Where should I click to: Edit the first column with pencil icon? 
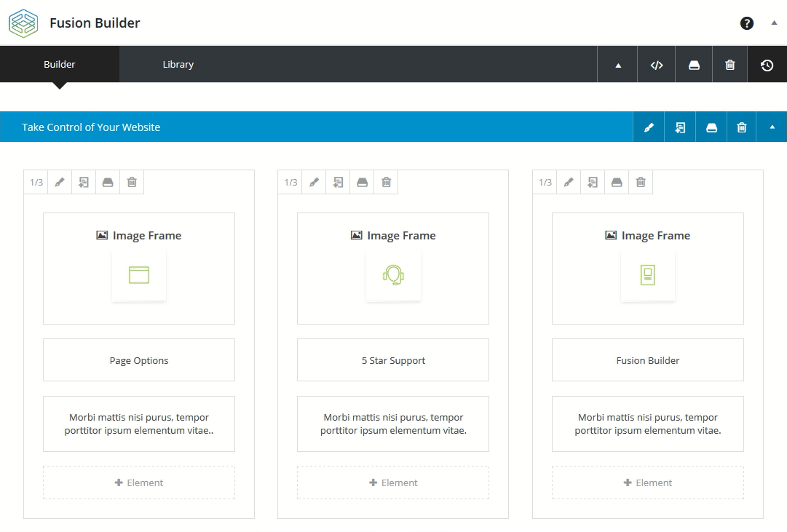[60, 183]
